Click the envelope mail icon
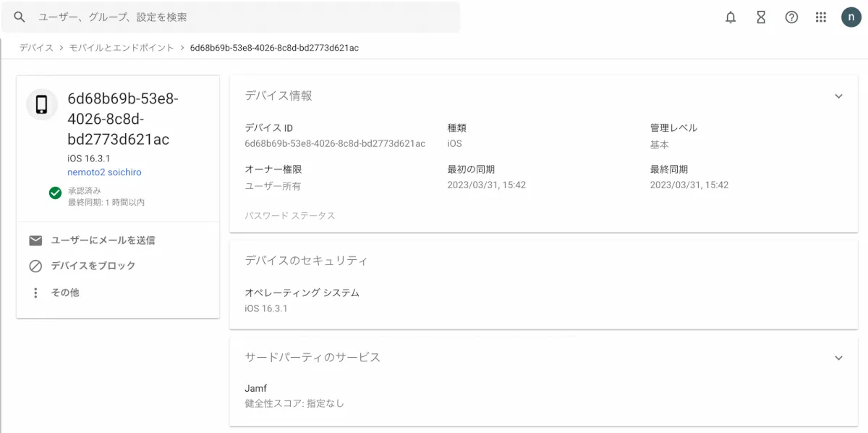This screenshot has width=868, height=433. [x=35, y=240]
